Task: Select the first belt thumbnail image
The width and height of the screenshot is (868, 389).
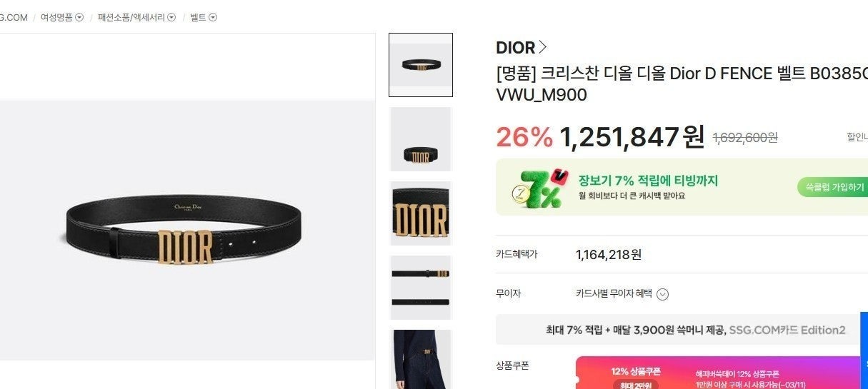Action: [x=420, y=65]
